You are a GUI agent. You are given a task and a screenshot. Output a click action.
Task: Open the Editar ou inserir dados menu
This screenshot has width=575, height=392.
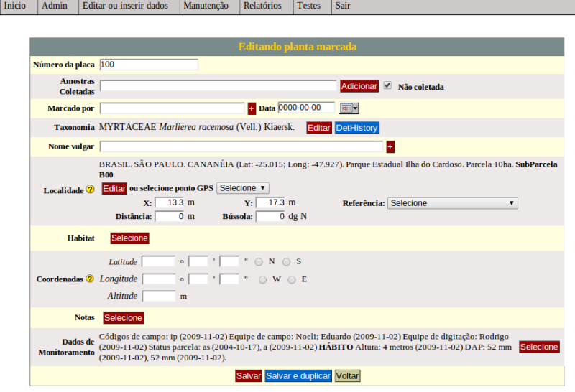tap(125, 6)
